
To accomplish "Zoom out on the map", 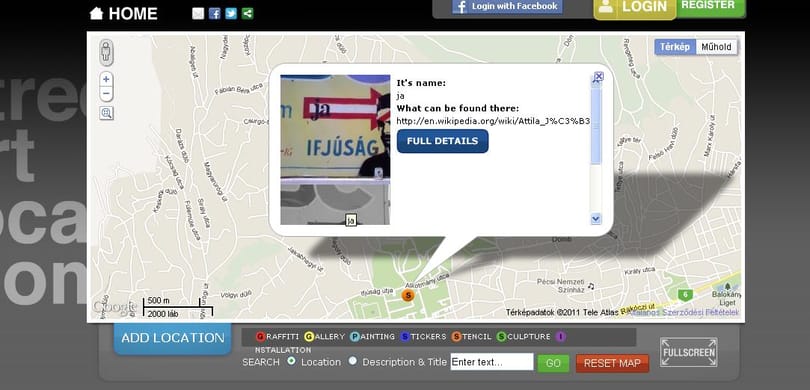I will [106, 94].
